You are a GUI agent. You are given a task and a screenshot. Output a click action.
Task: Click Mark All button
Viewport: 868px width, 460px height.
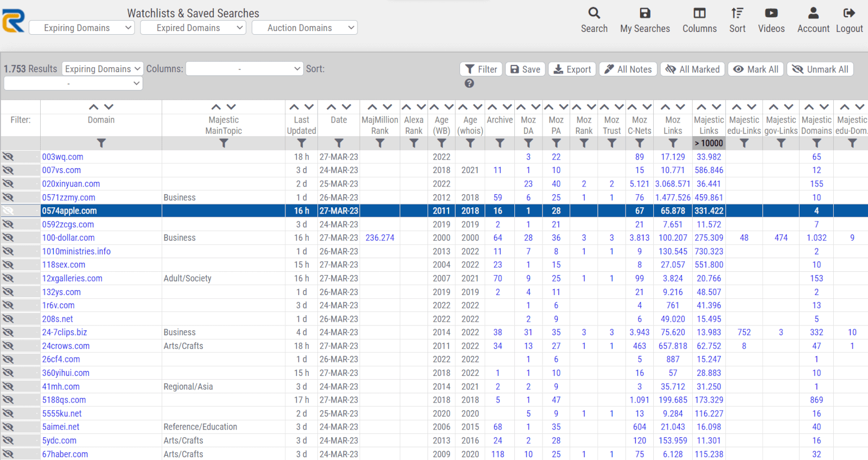756,69
